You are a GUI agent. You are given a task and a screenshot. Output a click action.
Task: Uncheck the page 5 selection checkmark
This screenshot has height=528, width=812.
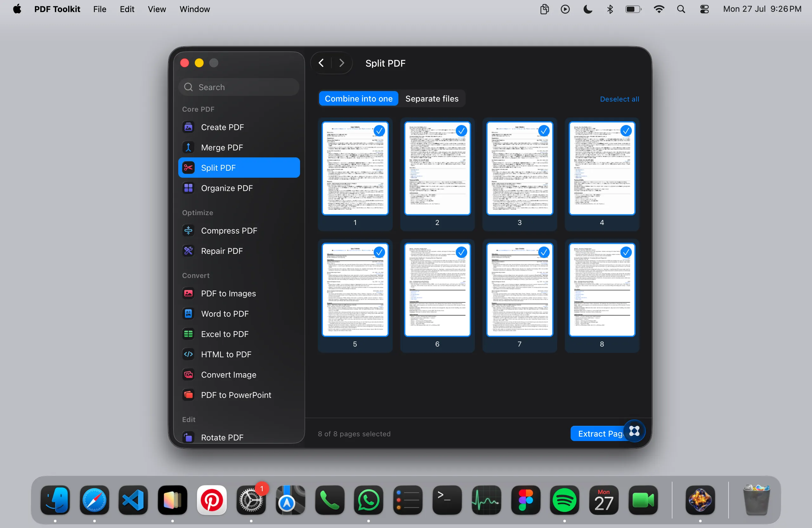click(x=379, y=252)
